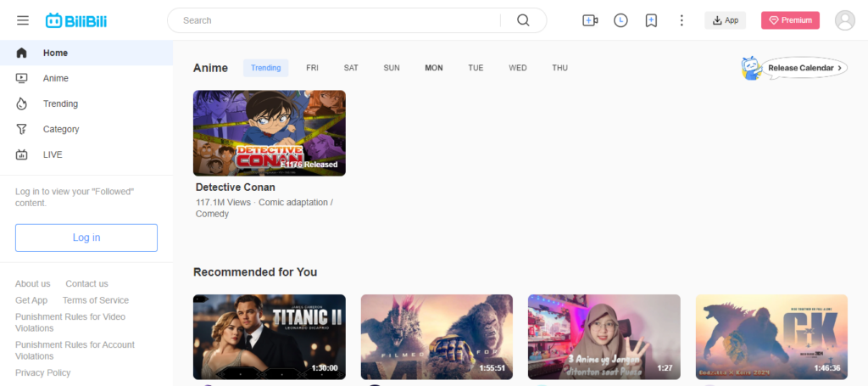Image resolution: width=868 pixels, height=386 pixels.
Task: Open Category in the sidebar
Action: click(61, 129)
